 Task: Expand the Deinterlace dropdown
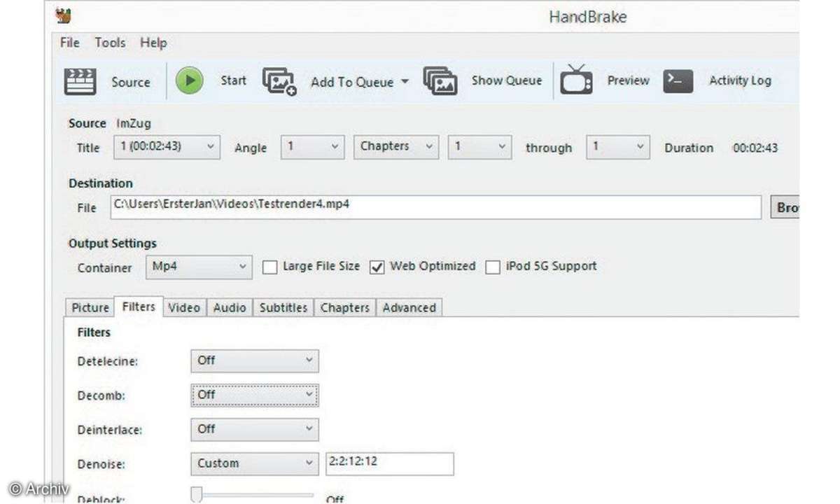click(255, 429)
